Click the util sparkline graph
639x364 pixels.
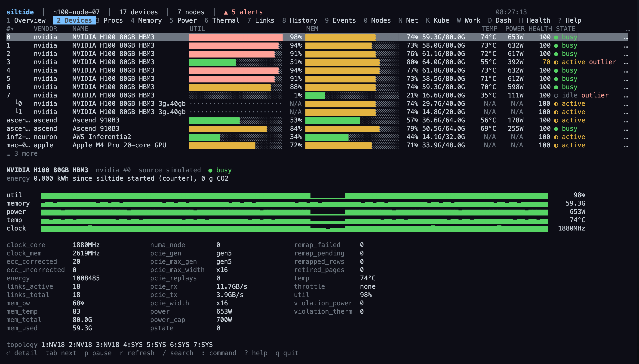coord(295,195)
